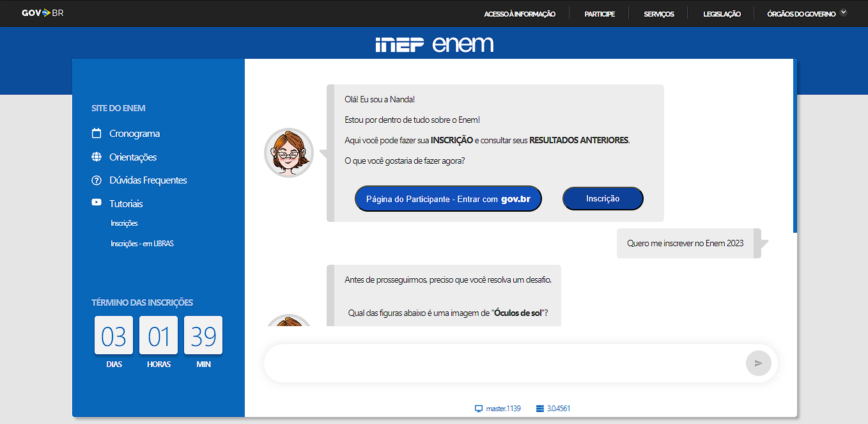Click the days countdown box showing 03
The height and width of the screenshot is (424, 868).
click(x=114, y=335)
